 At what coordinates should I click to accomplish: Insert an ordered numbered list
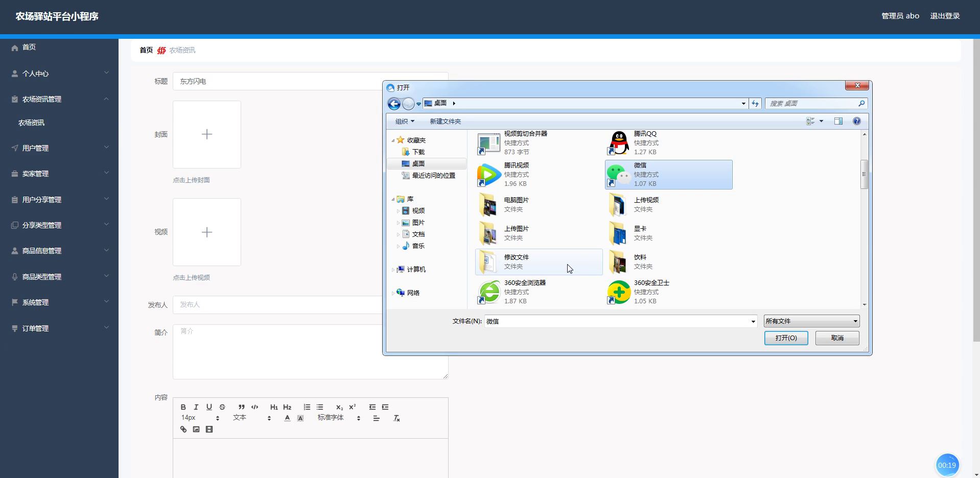tap(307, 407)
